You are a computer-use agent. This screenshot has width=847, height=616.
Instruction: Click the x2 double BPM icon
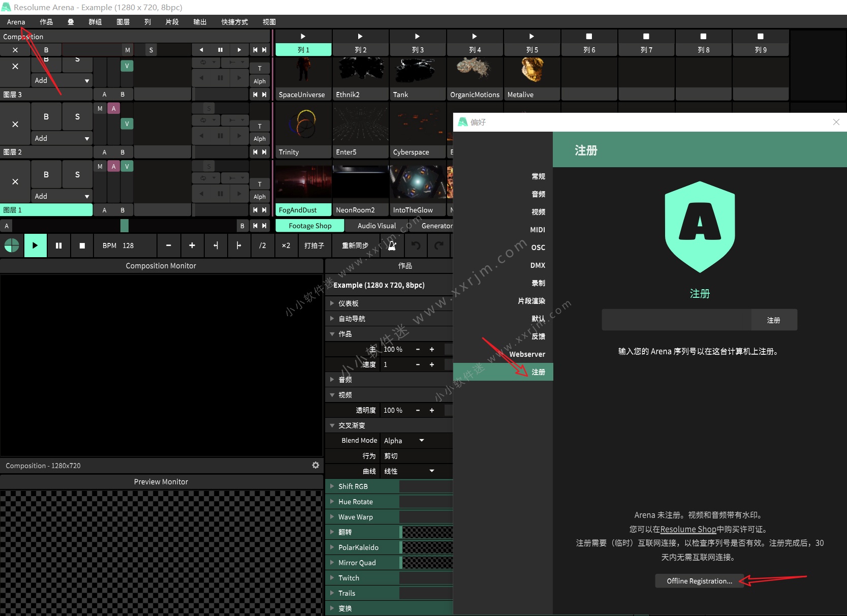click(x=286, y=245)
